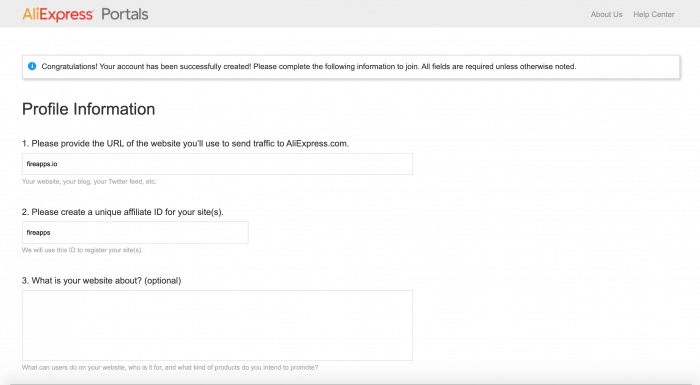700x385 pixels.
Task: Click the website description text area
Action: (x=217, y=326)
